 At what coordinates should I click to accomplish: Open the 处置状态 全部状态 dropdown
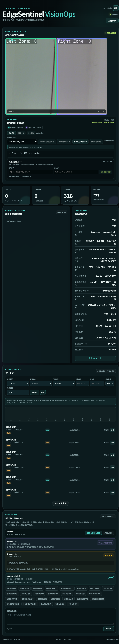41,383
